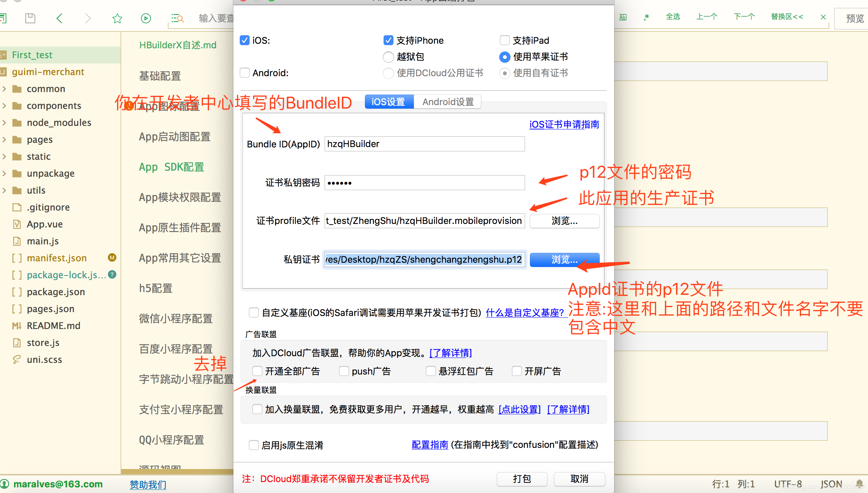Open the App模块权限配置 section
868x493 pixels.
click(180, 197)
